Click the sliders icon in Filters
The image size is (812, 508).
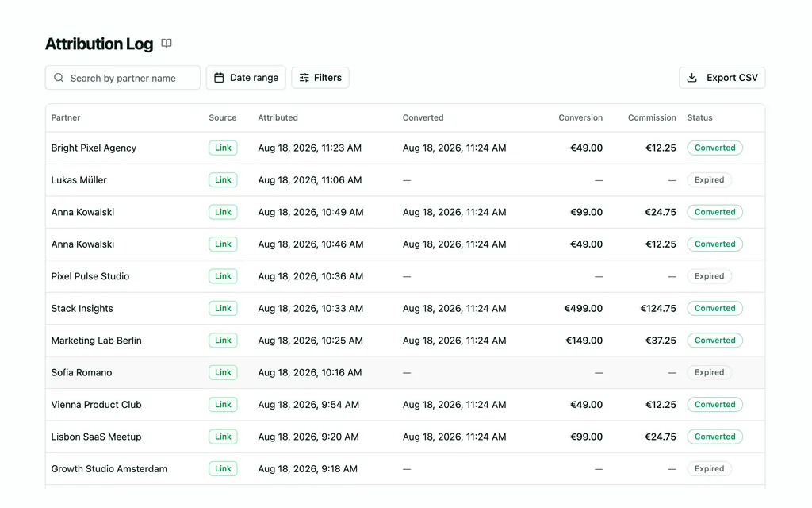[304, 78]
